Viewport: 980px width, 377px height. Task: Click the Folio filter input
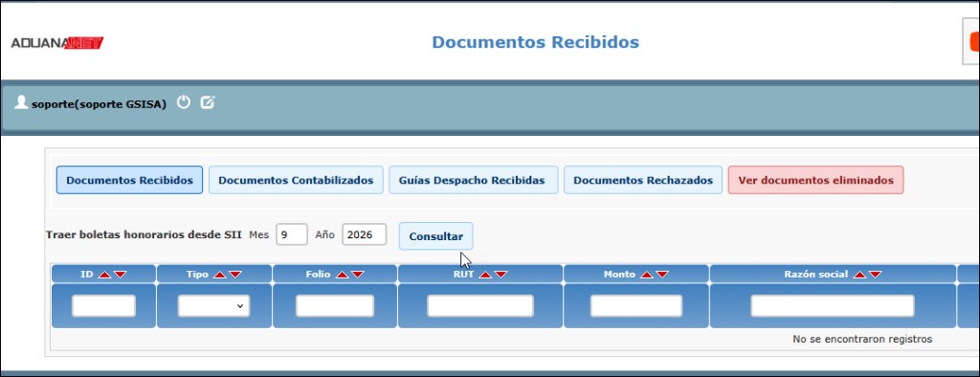[x=335, y=306]
